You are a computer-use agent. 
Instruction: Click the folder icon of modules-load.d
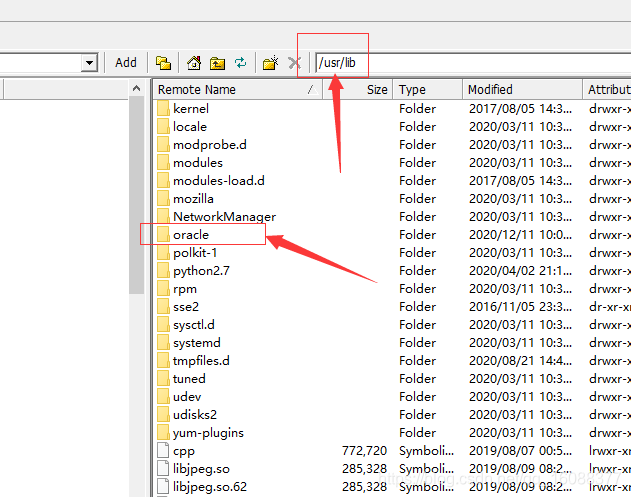tap(163, 181)
